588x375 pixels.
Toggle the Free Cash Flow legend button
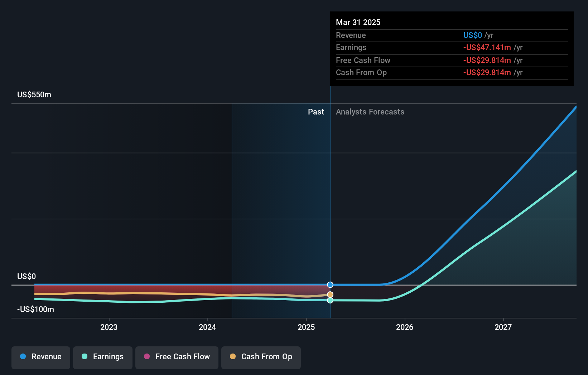pyautogui.click(x=177, y=357)
